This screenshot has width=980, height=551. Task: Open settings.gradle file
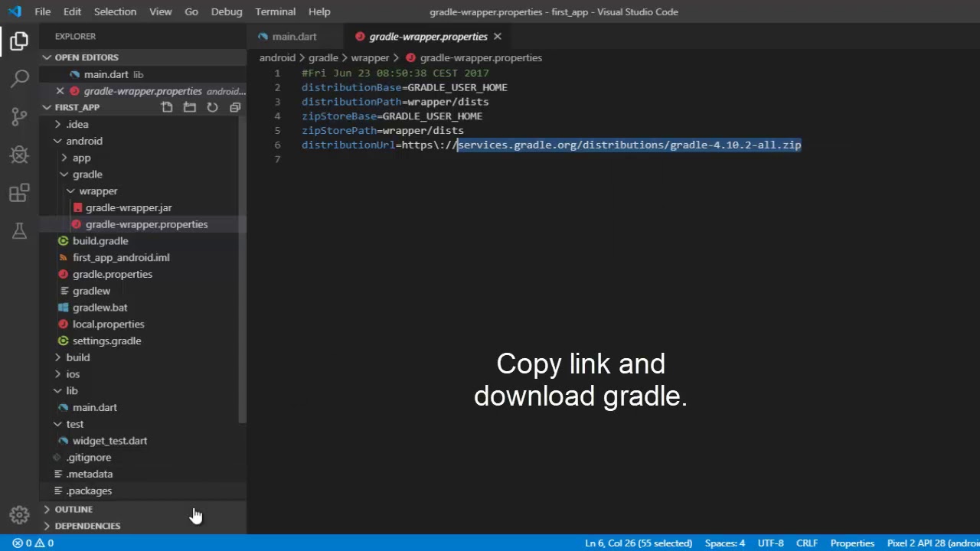coord(106,341)
